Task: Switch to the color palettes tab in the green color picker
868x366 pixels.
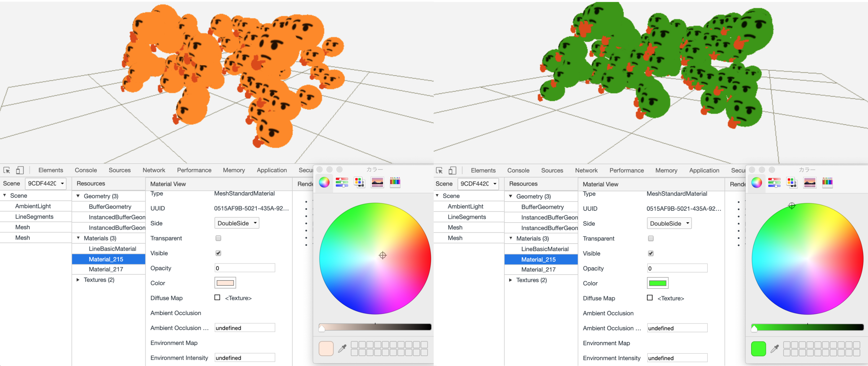Action: 791,183
